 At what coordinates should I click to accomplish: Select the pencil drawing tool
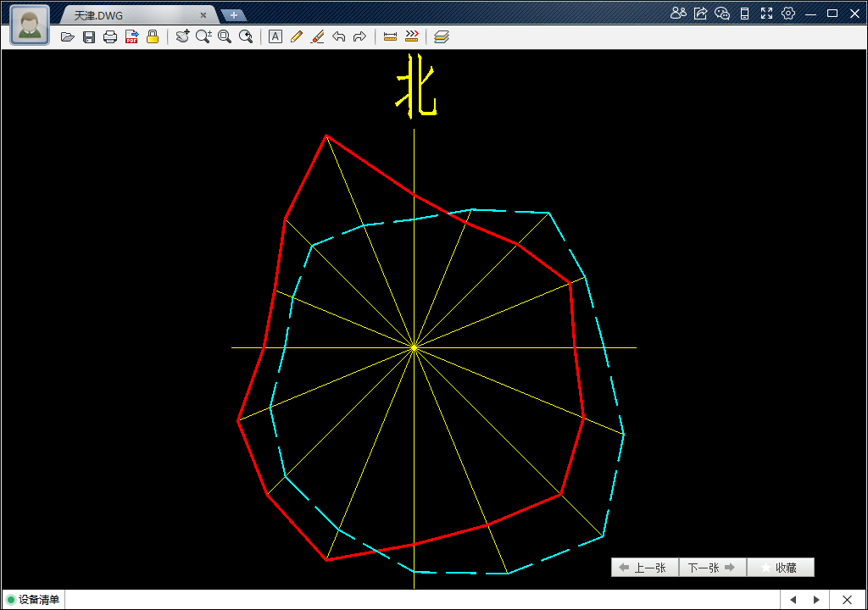click(296, 36)
